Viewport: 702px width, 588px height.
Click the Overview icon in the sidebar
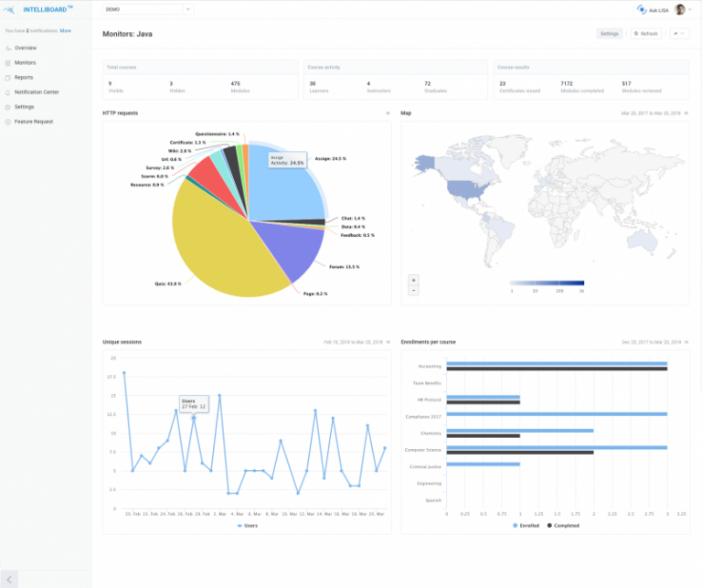tap(8, 48)
